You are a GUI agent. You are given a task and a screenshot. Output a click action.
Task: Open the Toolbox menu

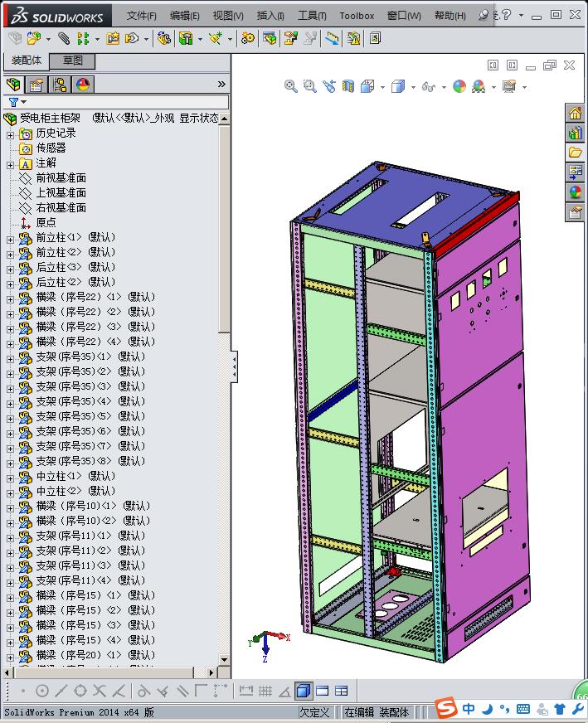click(x=357, y=16)
